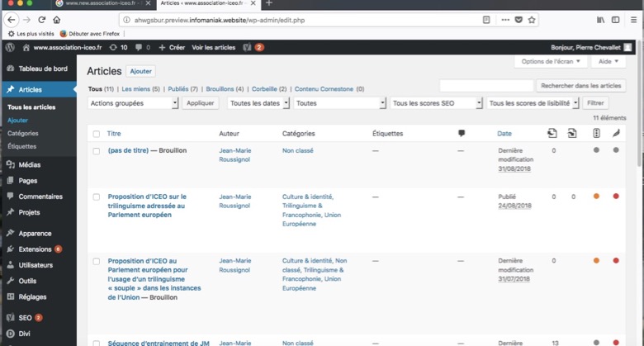Click the WordPress logo in admin bar
This screenshot has height=346, width=644.
10,47
